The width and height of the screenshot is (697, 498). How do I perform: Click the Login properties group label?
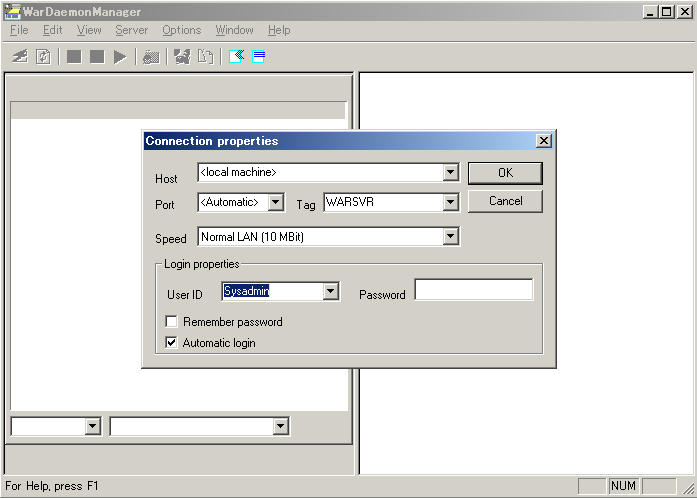201,264
